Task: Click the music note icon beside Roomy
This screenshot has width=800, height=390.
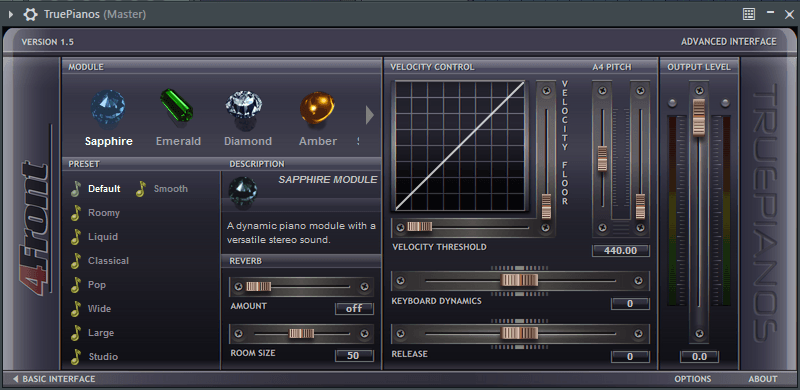Action: point(76,213)
